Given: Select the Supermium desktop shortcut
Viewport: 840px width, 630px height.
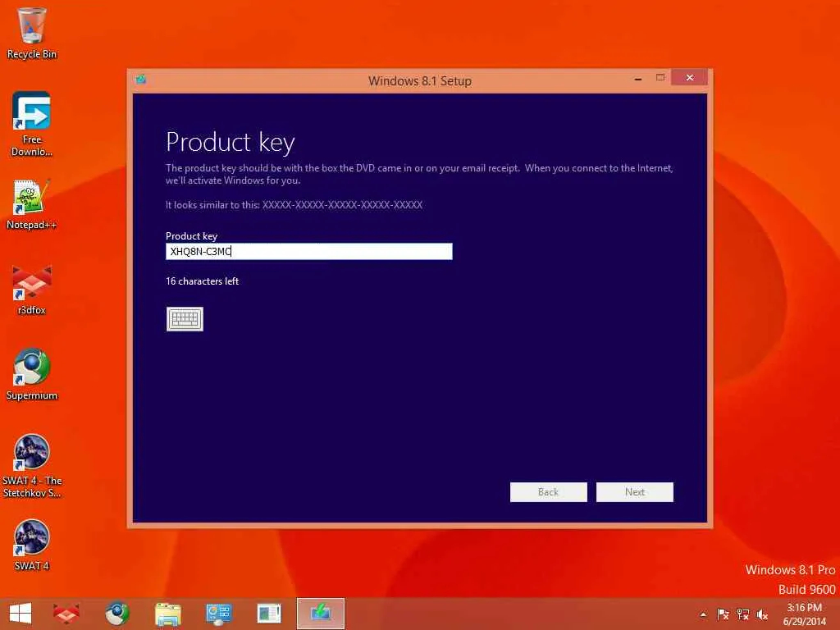Looking at the screenshot, I should click(32, 374).
